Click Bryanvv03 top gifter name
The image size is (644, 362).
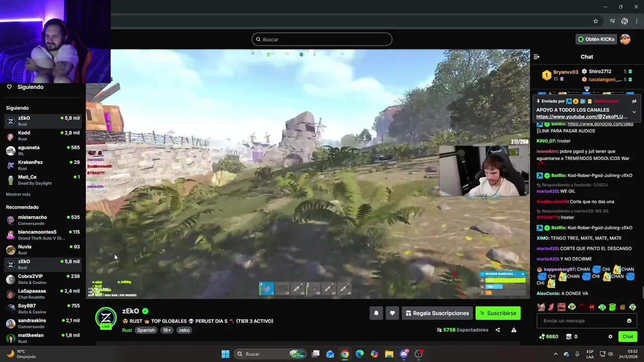click(x=566, y=72)
